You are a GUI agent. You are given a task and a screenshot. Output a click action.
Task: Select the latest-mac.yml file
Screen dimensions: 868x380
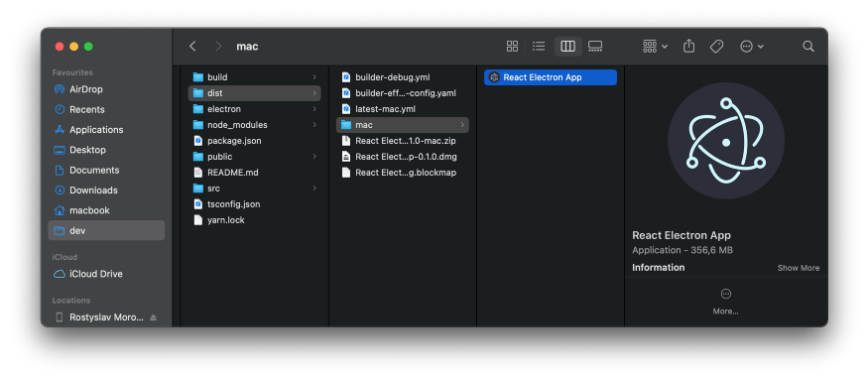tap(403, 109)
